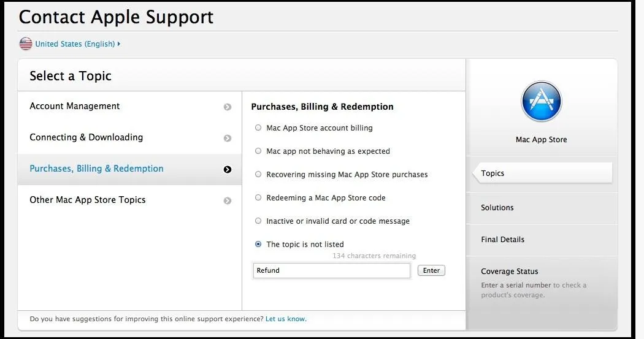Open the Account Management topic

click(130, 107)
